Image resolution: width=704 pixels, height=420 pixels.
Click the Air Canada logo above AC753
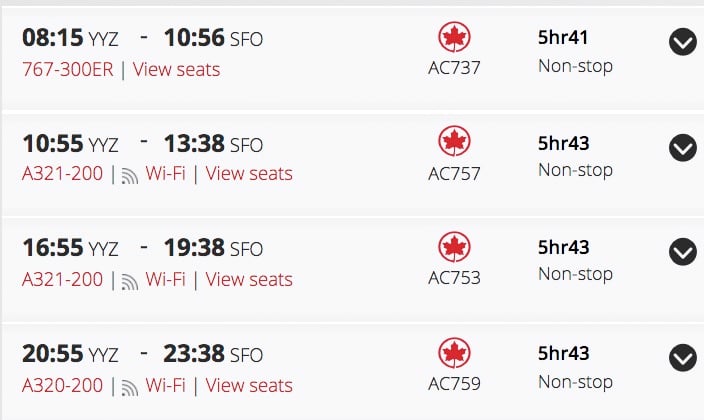[x=454, y=247]
